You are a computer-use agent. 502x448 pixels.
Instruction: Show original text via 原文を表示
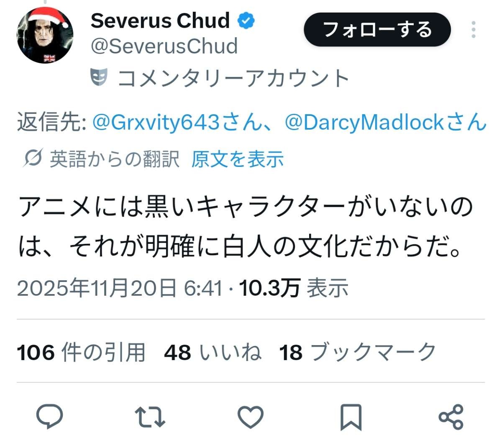tap(238, 159)
